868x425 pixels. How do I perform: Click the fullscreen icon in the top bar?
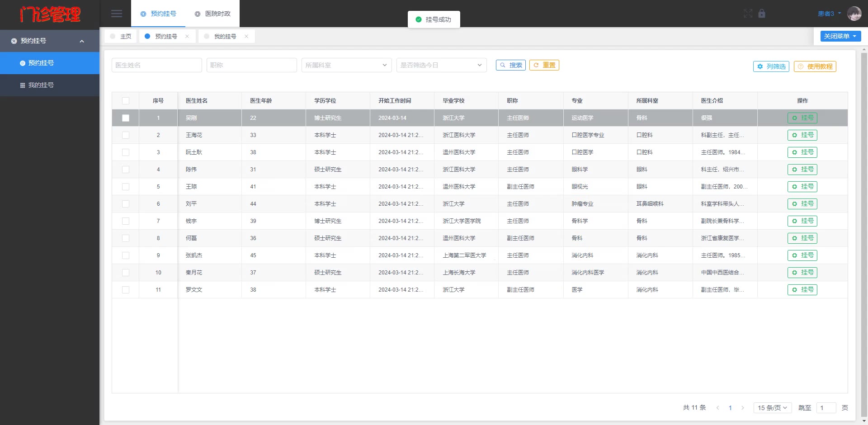coord(748,14)
